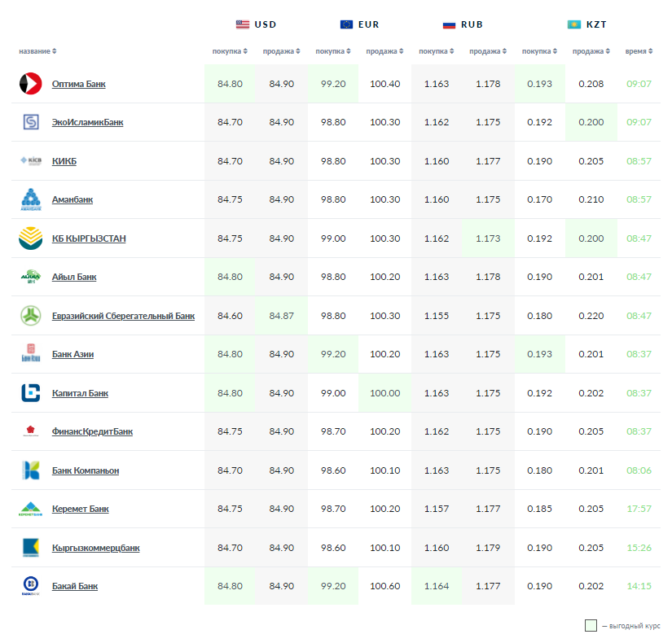Click the Банк Компаньон logo icon
672x643 pixels.
(x=30, y=470)
